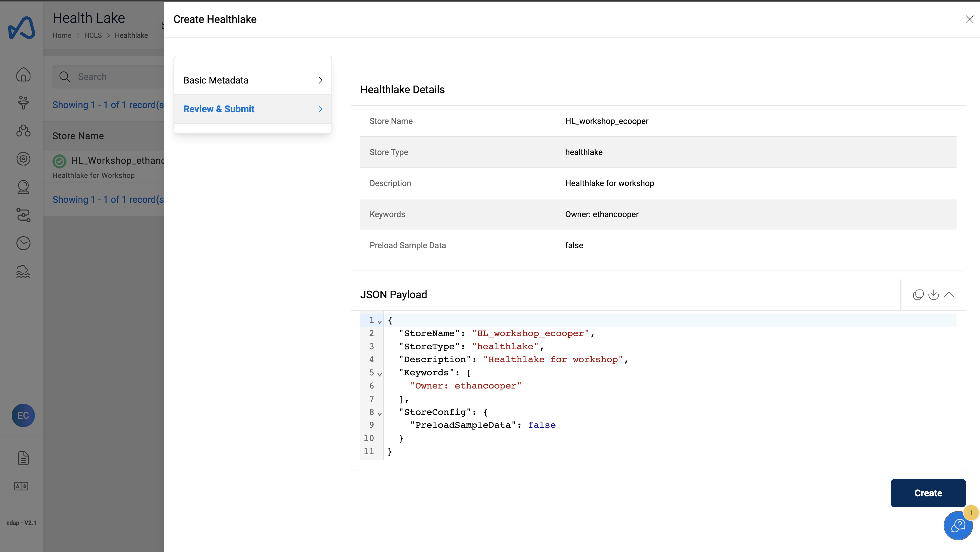Open the Home sidebar icon

point(23,74)
